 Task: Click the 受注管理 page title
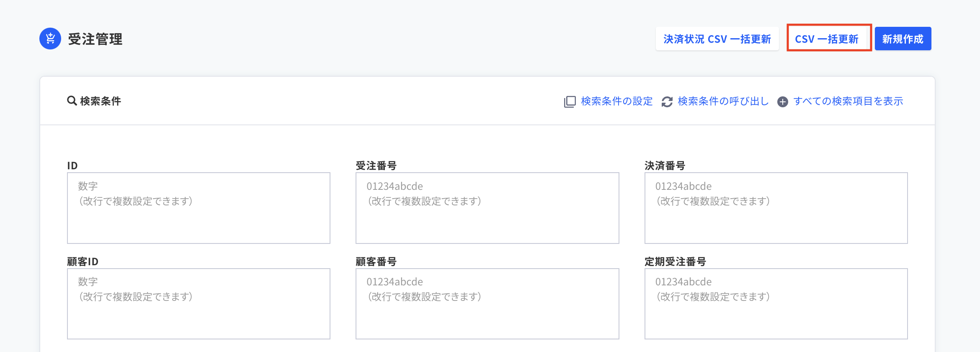point(95,39)
